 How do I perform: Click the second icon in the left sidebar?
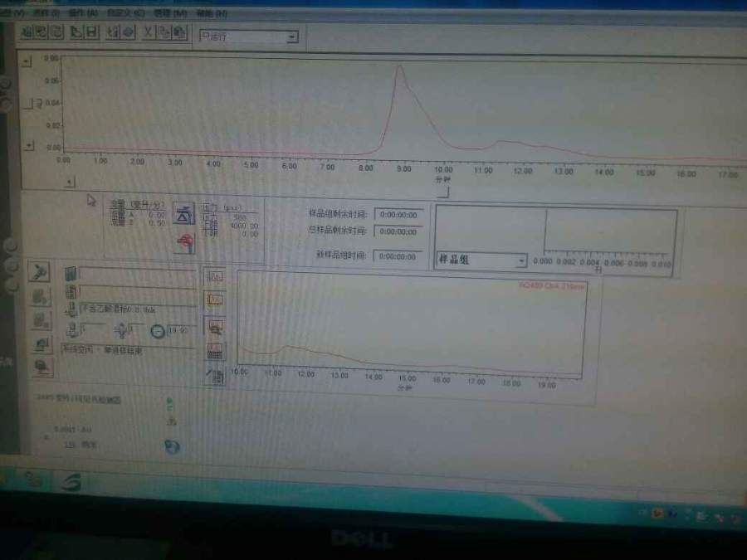tap(40, 295)
